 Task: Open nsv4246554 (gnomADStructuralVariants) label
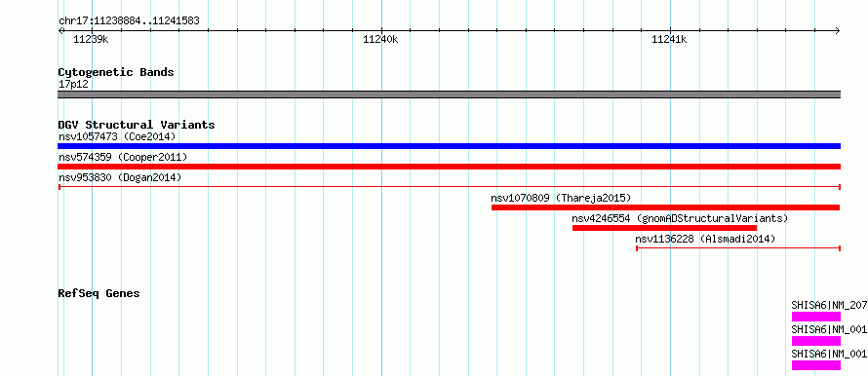point(680,218)
